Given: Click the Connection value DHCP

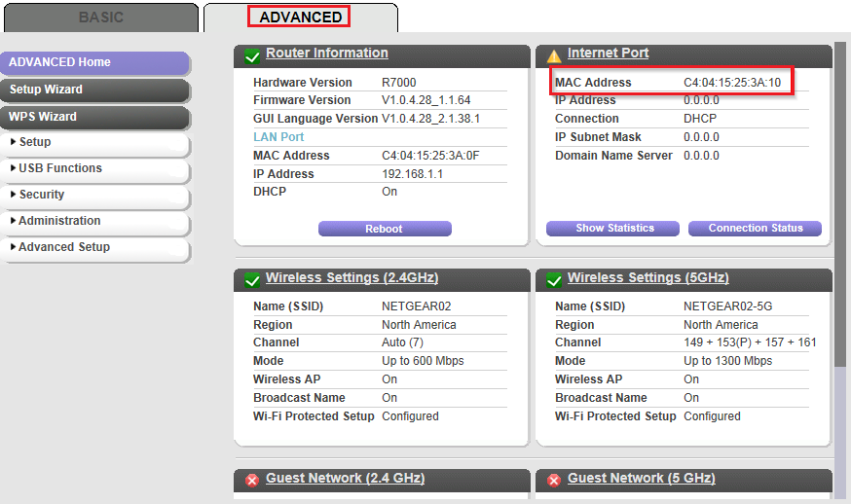Looking at the screenshot, I should click(700, 119).
